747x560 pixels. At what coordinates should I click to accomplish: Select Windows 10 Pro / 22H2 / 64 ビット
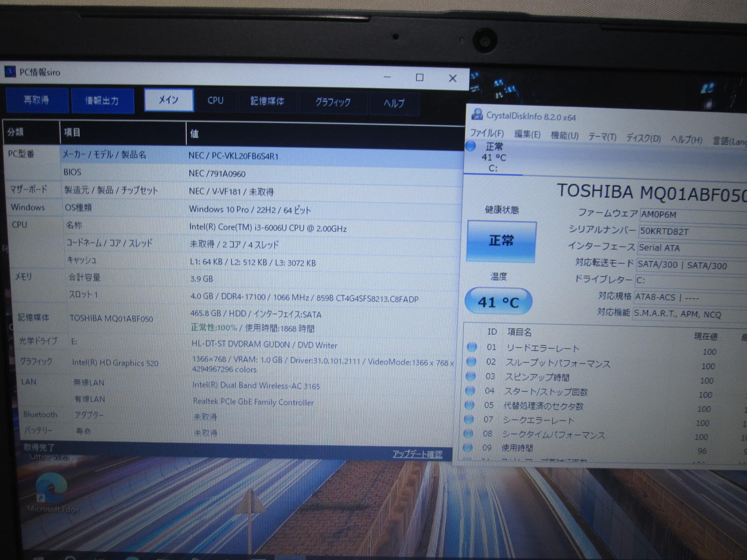(x=250, y=210)
